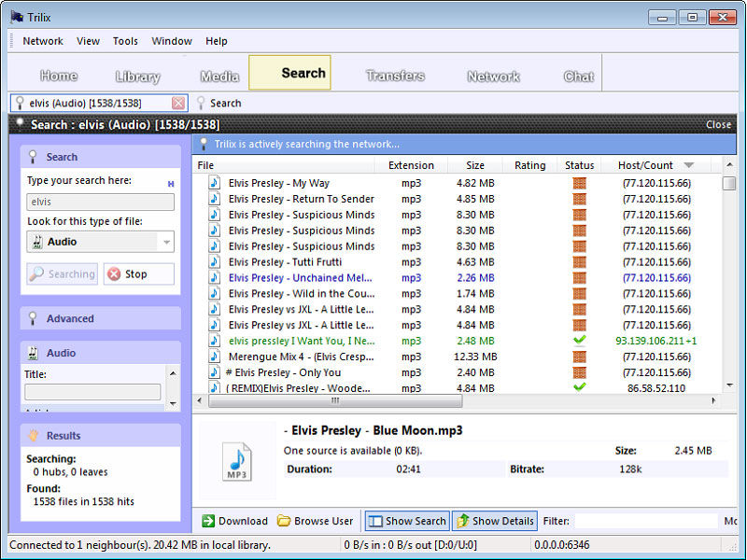Click the Searching button

click(63, 273)
